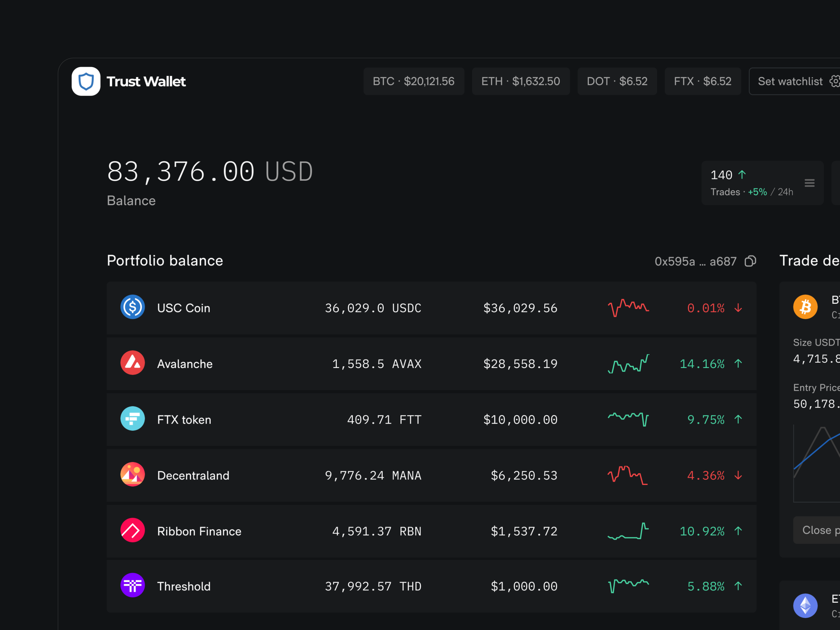This screenshot has width=840, height=630.
Task: Click the Ethereum icon in Trade details
Action: coord(806,605)
